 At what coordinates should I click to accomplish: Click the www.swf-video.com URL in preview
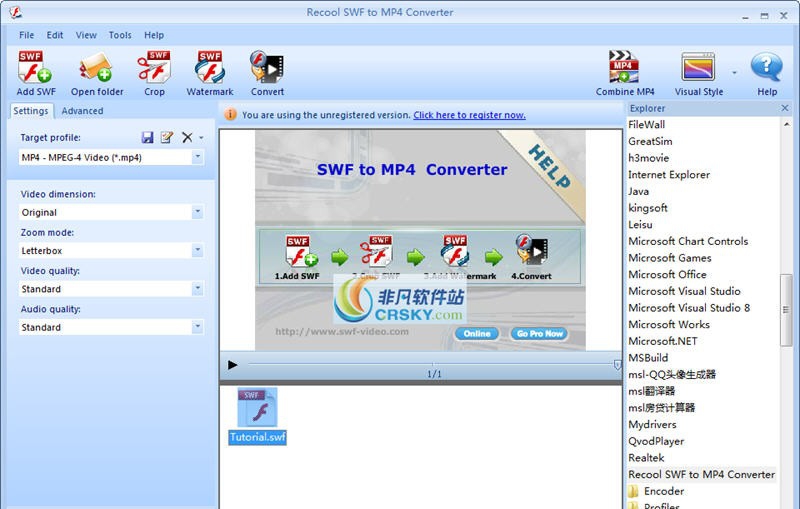342,332
